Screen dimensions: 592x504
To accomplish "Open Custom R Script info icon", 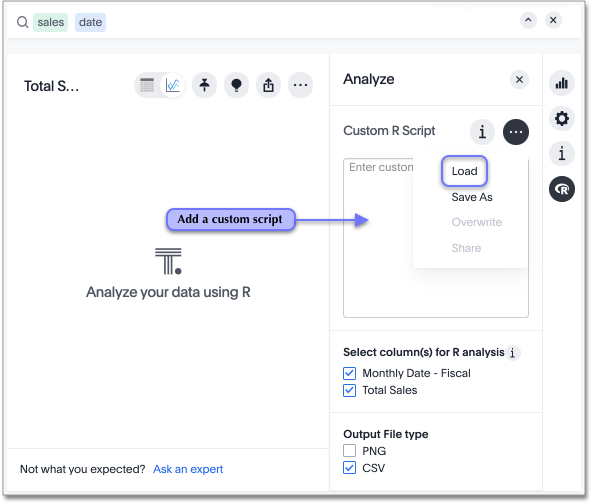I will 483,132.
